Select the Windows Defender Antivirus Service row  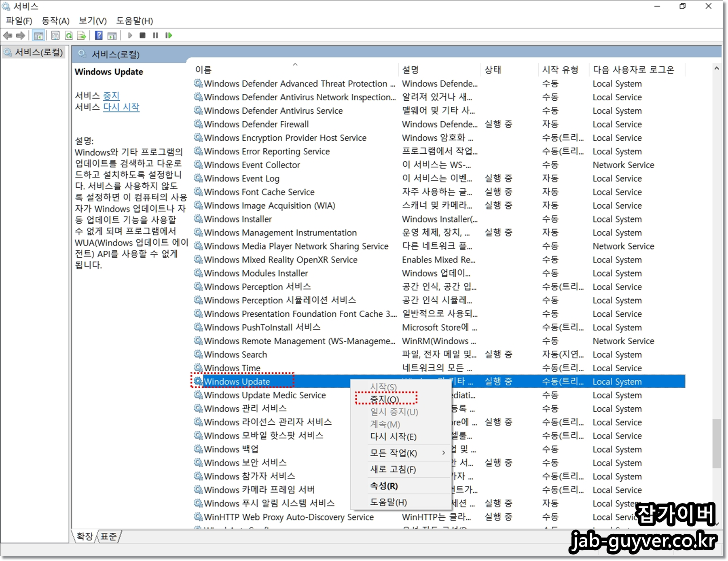click(x=439, y=110)
